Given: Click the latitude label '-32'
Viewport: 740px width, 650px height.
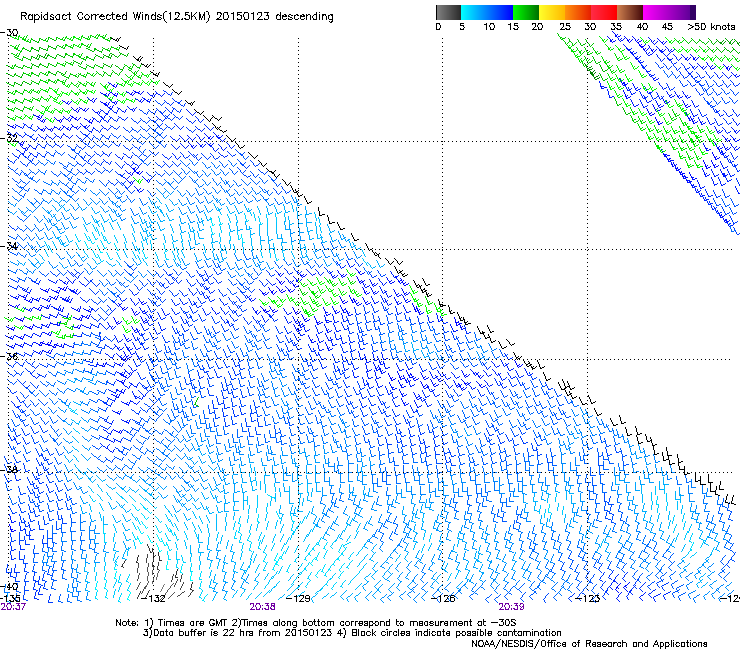Looking at the screenshot, I should (x=9, y=138).
